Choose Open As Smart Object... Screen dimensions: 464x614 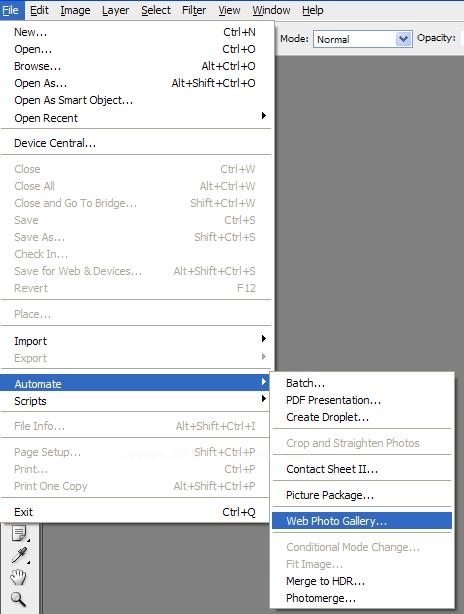coord(135,100)
